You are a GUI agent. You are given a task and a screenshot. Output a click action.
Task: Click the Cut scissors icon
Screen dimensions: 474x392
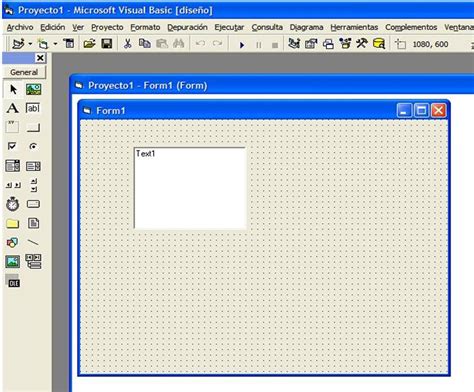pyautogui.click(x=127, y=44)
